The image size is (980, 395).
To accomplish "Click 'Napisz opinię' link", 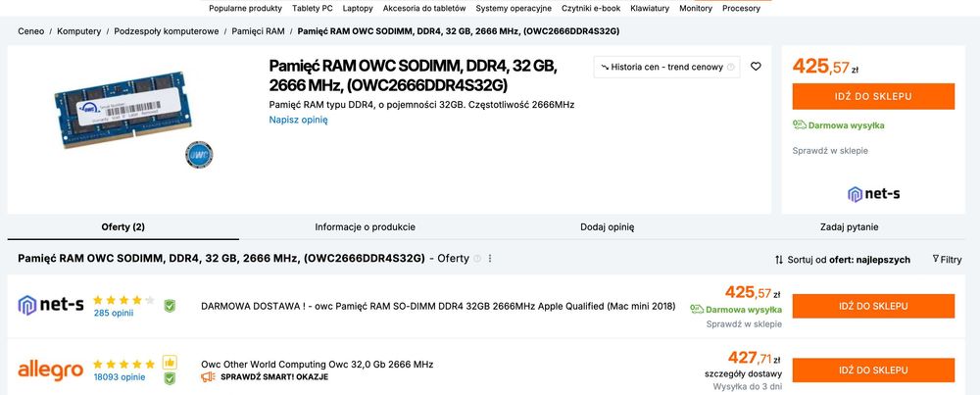I will tap(298, 120).
